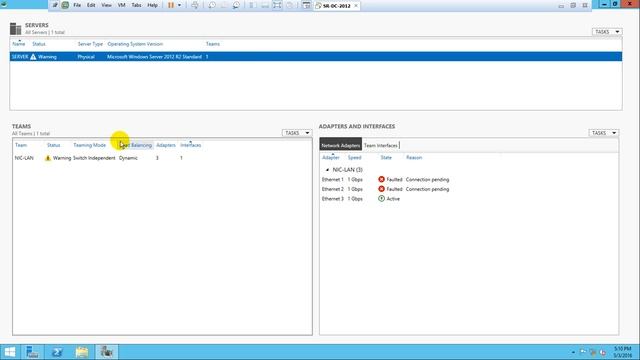Switch to the Network Adapters tab

pyautogui.click(x=340, y=145)
